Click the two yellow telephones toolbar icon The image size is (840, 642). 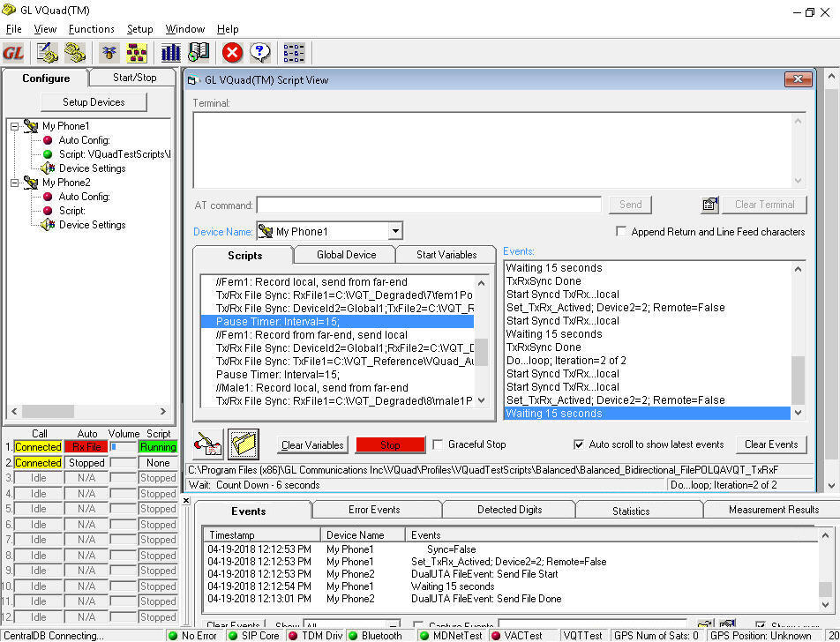point(75,53)
